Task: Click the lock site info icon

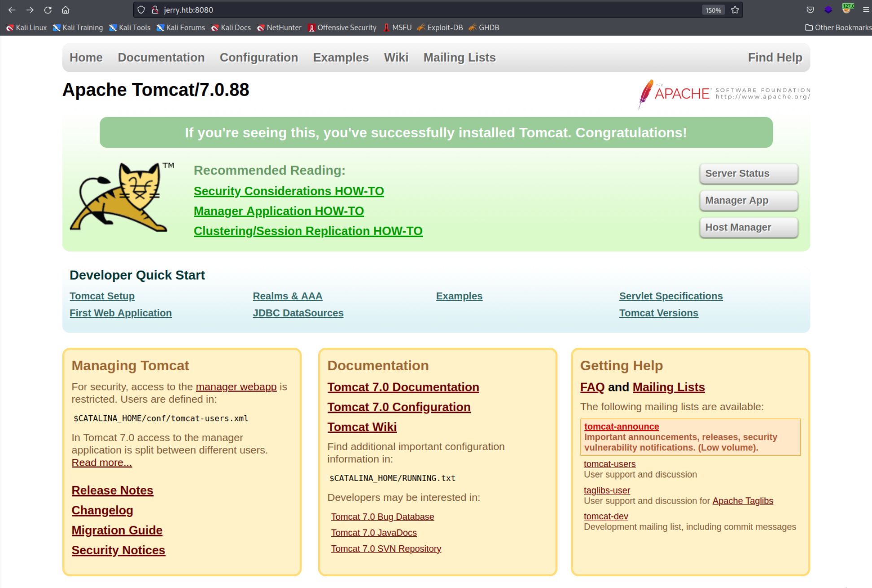Action: point(155,10)
